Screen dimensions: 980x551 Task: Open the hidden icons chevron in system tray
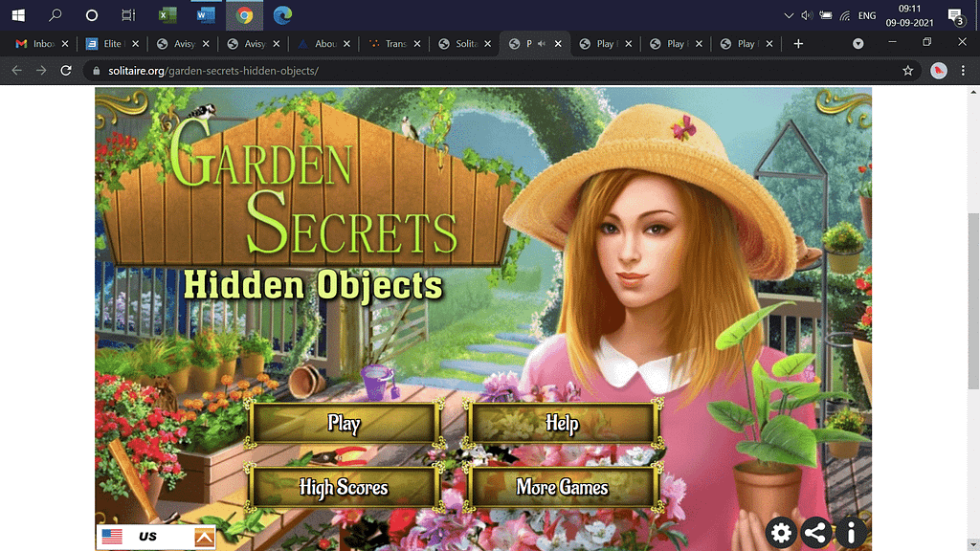(789, 14)
